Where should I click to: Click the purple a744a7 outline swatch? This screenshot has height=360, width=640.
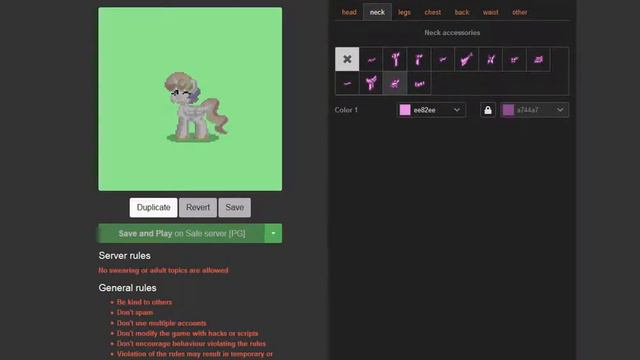(x=508, y=110)
